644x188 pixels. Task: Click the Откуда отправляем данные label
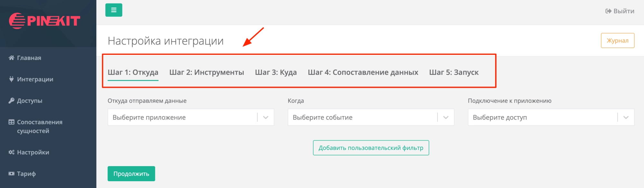(147, 101)
